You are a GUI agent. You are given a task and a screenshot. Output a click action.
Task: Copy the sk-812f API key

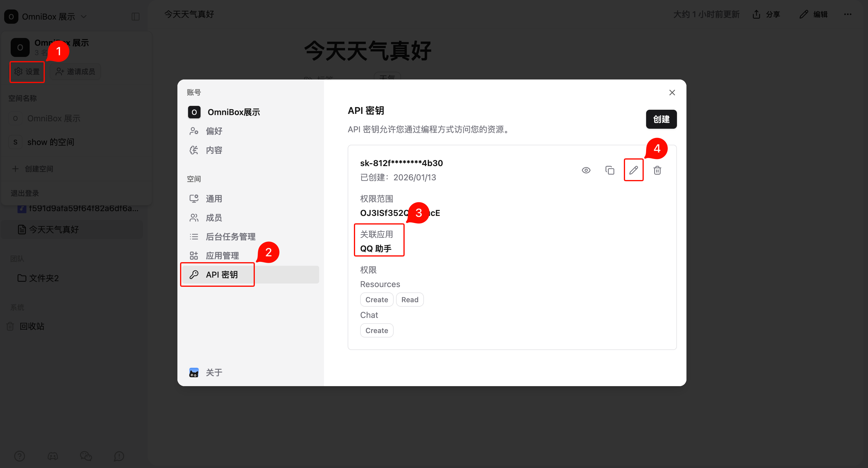pyautogui.click(x=610, y=170)
